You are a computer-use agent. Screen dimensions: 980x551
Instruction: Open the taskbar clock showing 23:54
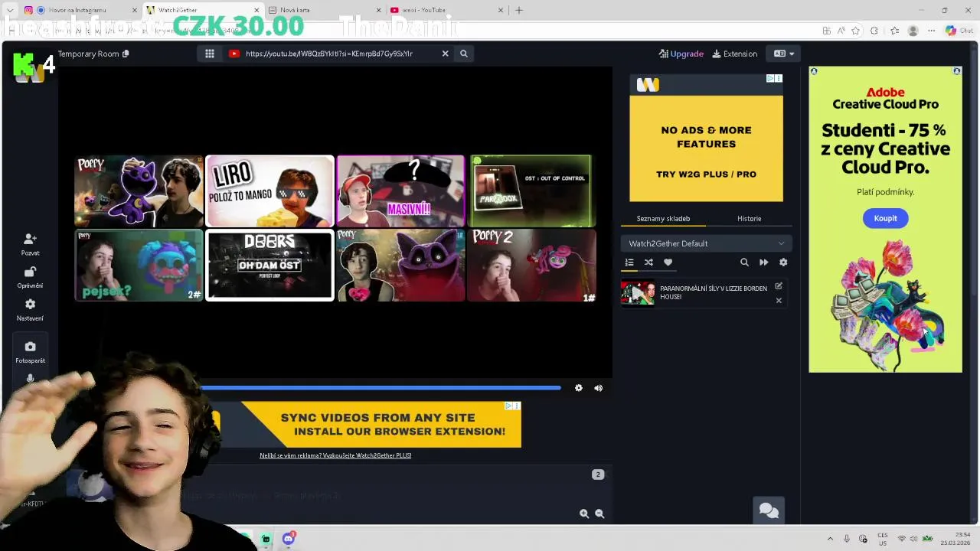[x=955, y=539]
